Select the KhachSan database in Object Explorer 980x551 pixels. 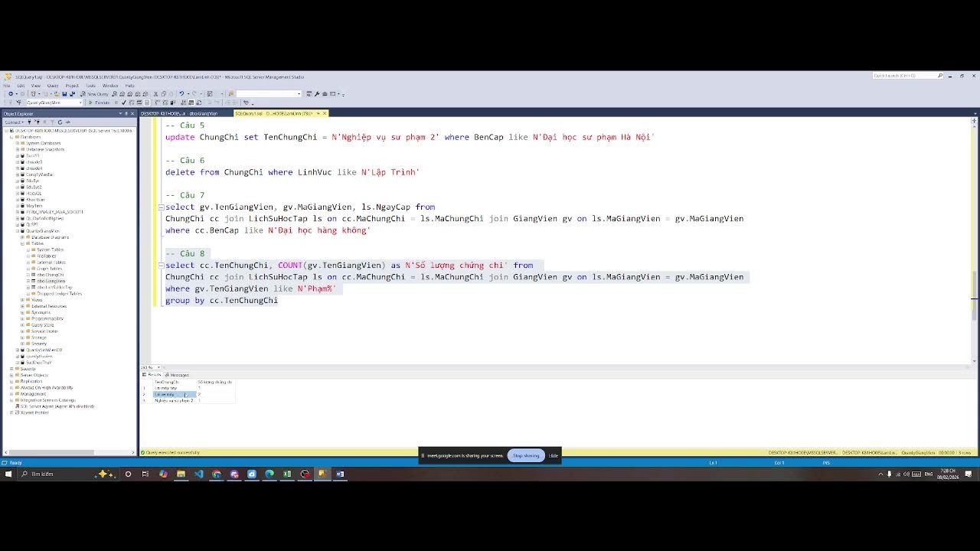coord(35,200)
